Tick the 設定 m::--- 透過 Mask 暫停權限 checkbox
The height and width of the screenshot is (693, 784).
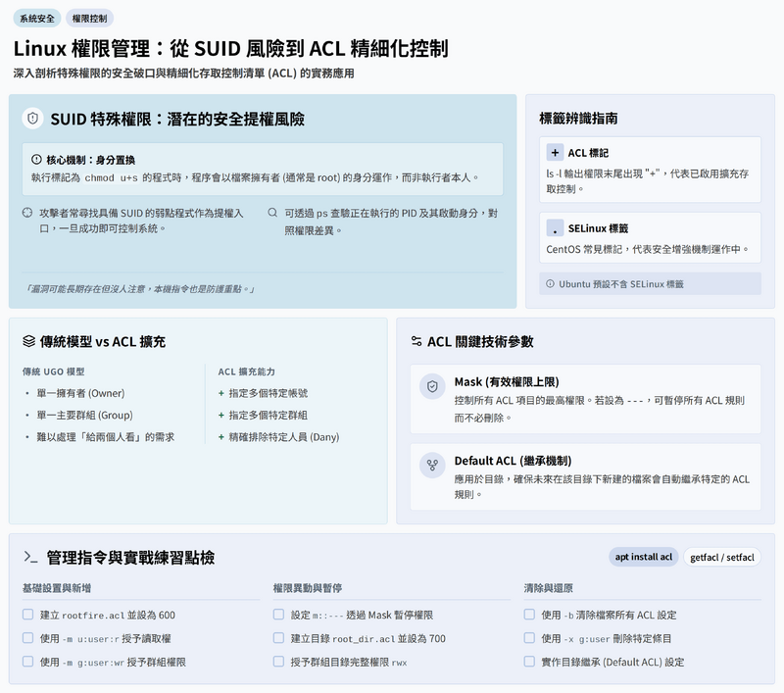(279, 615)
